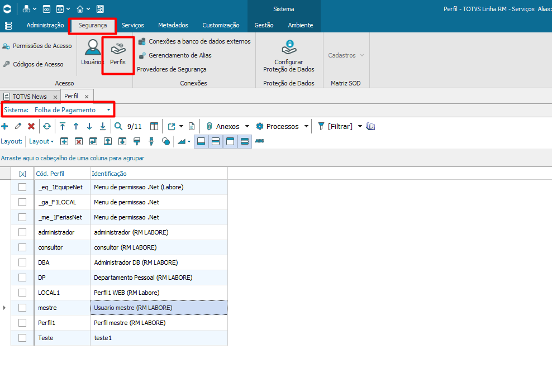
Task: Click Códigos de Acesso
Action: 34,64
